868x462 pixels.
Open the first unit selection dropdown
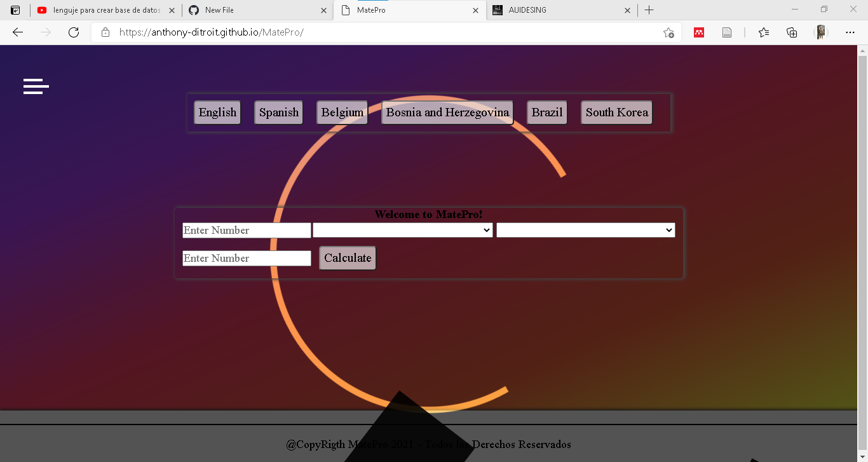pyautogui.click(x=403, y=230)
